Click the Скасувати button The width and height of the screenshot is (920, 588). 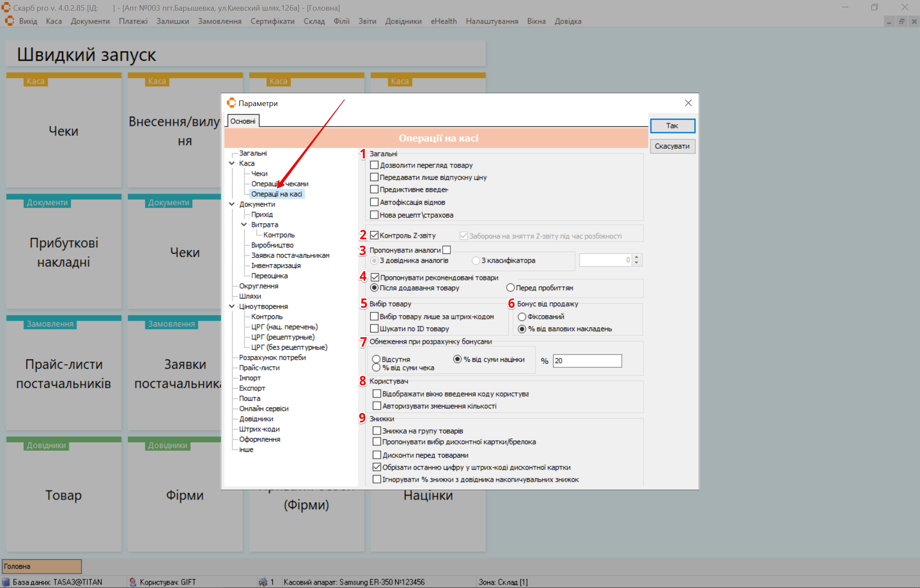(672, 146)
